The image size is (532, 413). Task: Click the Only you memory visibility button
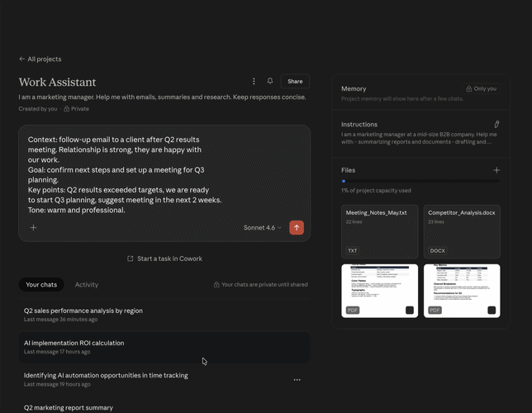481,88
